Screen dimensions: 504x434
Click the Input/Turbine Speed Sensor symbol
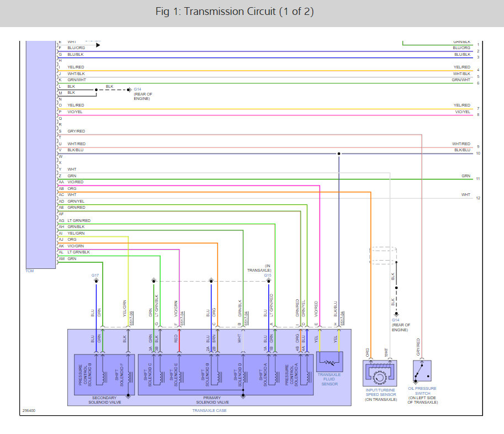coord(380,373)
